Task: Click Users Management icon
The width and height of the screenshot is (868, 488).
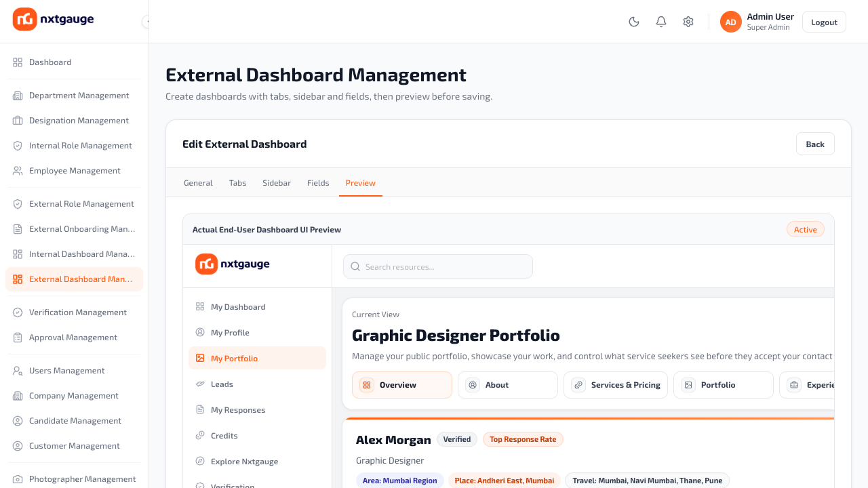Action: [x=18, y=371]
